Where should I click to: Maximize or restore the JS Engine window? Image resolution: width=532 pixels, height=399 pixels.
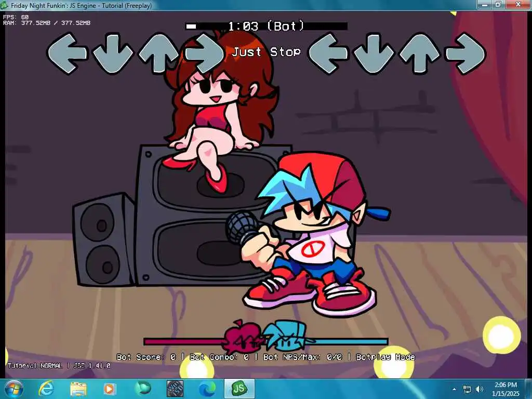pos(498,4)
